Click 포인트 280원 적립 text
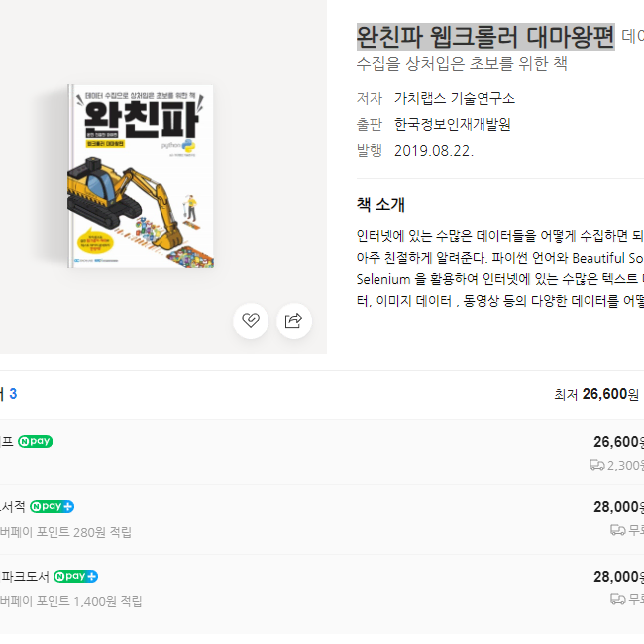 tap(84, 532)
